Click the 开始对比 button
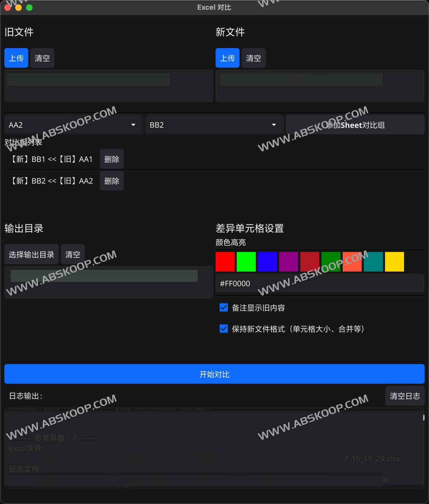Screen dimensions: 429x504 214,374
